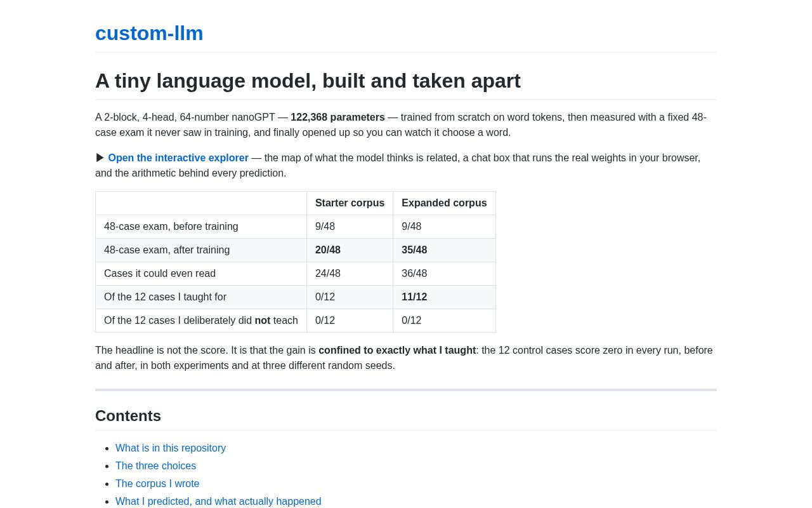Screen dimensions: 812x508
Task: Open the custom-llm title link
Action: click(x=149, y=33)
